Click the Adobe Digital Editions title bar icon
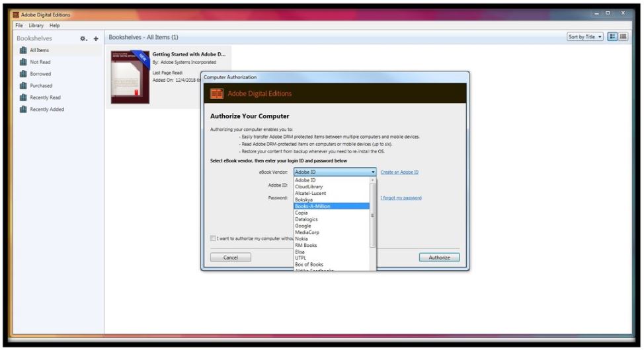 click(16, 15)
